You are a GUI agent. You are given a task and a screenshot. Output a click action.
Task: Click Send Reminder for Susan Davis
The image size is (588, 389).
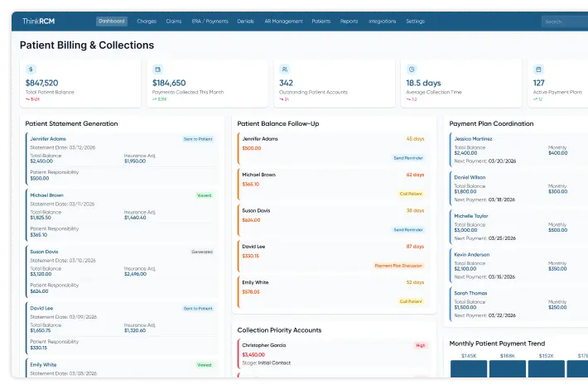coord(408,230)
